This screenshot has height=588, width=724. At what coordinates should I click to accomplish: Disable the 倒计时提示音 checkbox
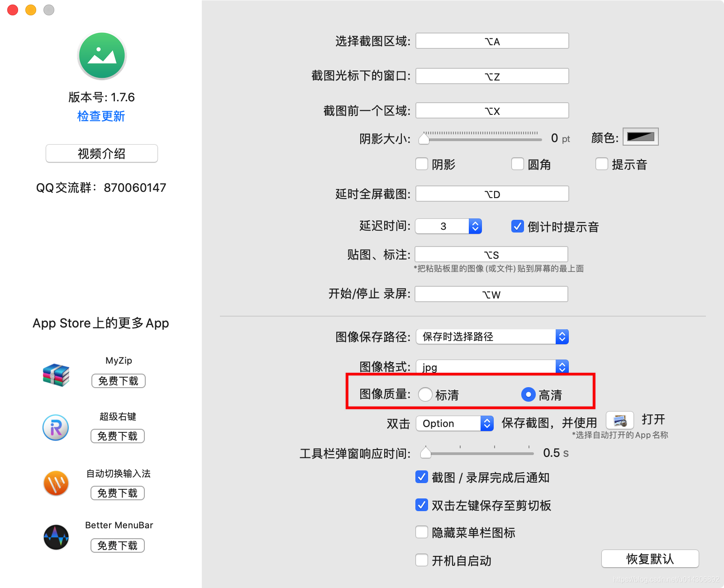point(517,227)
